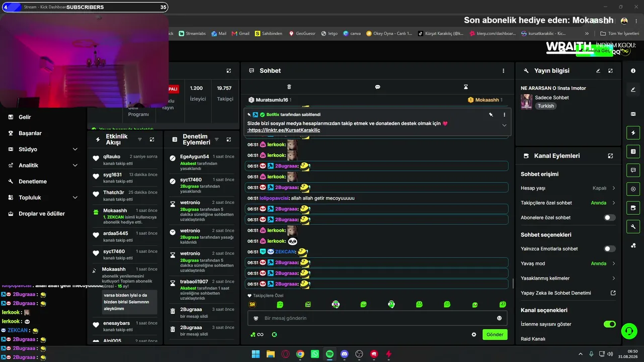Screen dimensions: 644x362
Task: Open chat settings gear icon
Action: click(x=473, y=334)
